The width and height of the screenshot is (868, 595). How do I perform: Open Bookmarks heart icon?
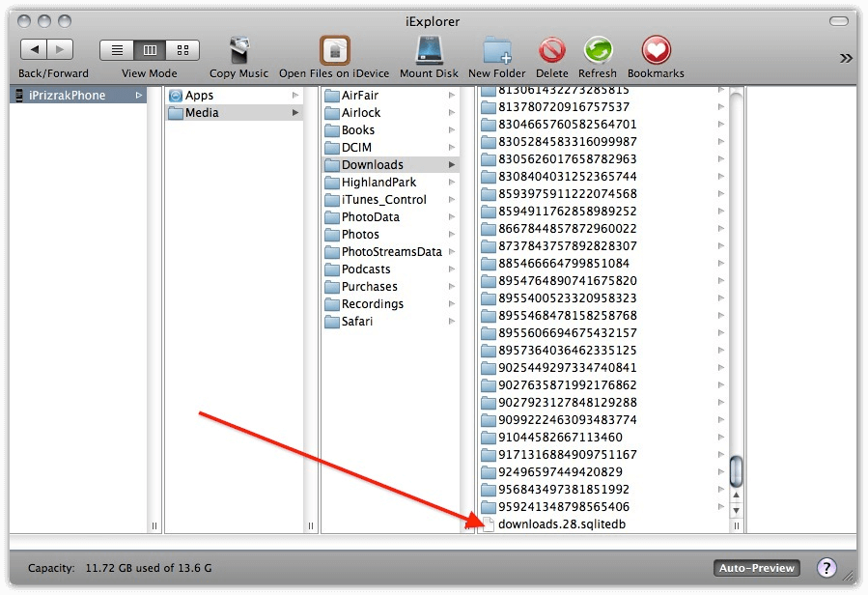pos(656,50)
